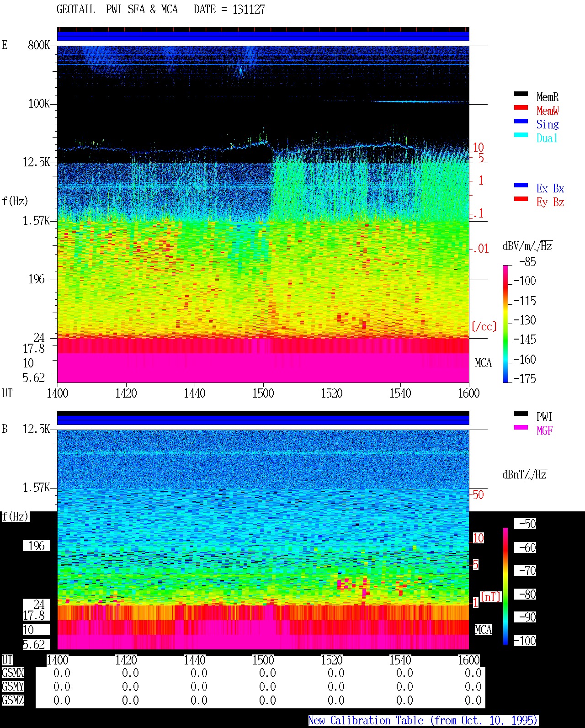
Task: Click the GSMX row label
Action: 13,673
